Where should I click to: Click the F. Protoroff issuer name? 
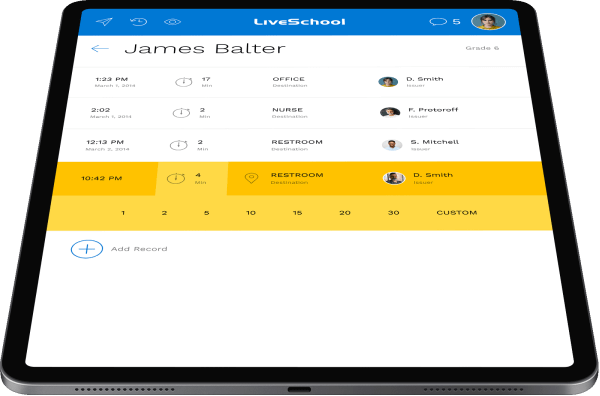(x=433, y=110)
